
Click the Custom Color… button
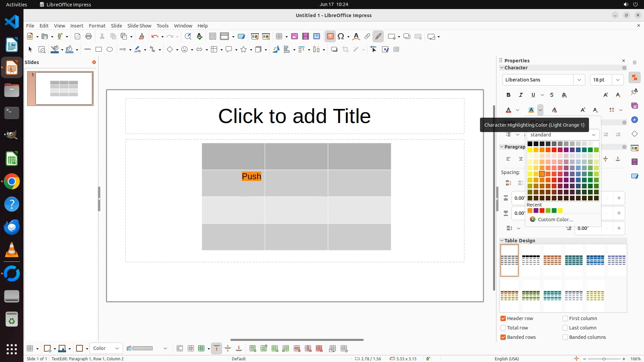[x=555, y=220]
